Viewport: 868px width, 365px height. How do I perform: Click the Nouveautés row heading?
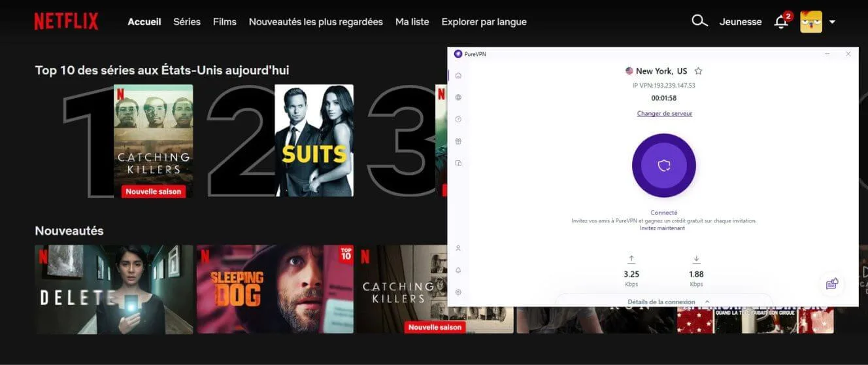[69, 231]
